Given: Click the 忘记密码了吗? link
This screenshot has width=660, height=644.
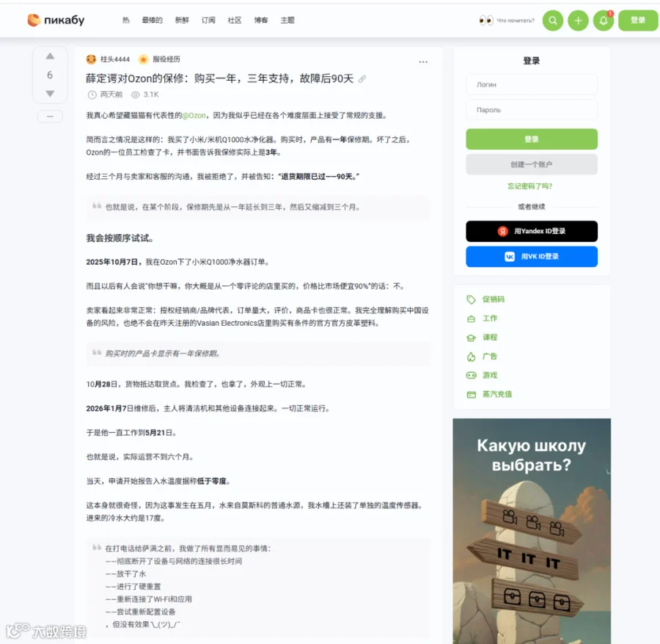Looking at the screenshot, I should coord(530,186).
